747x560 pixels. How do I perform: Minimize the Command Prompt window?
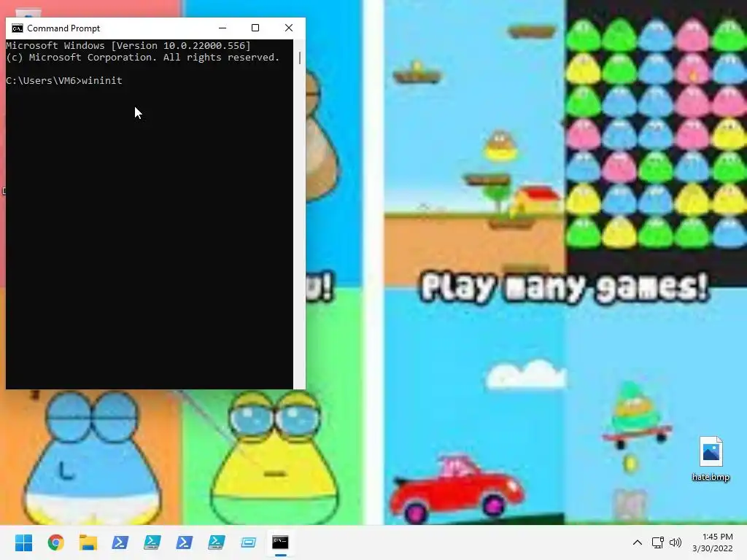tap(222, 28)
